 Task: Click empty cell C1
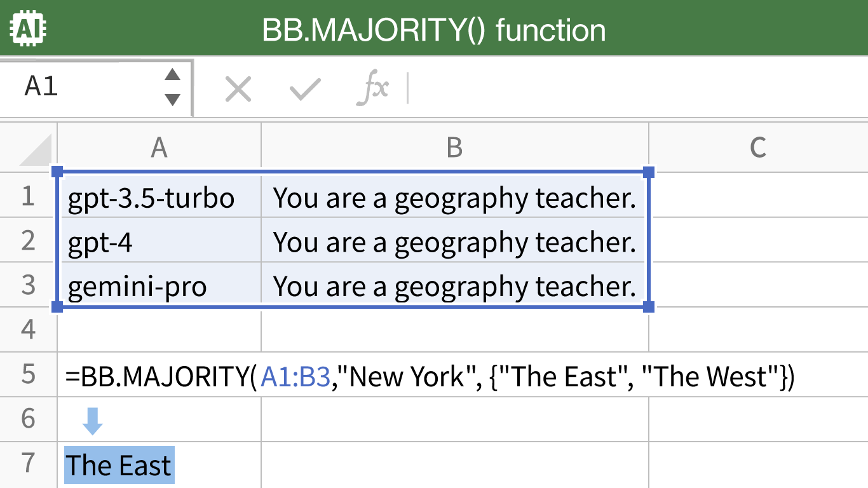tap(759, 196)
